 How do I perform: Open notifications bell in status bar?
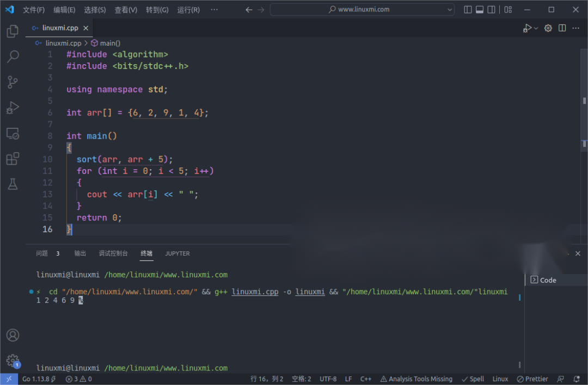pos(577,379)
